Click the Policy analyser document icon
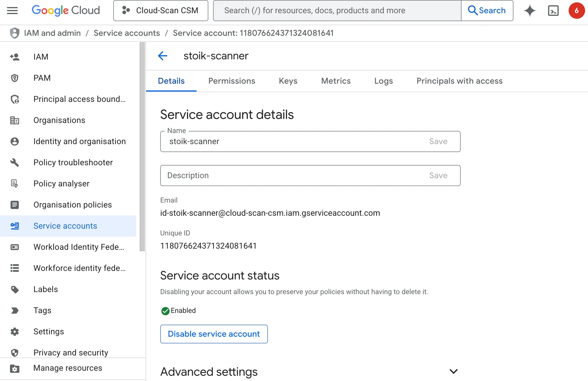Viewport: 588px width, 381px height. [x=15, y=183]
